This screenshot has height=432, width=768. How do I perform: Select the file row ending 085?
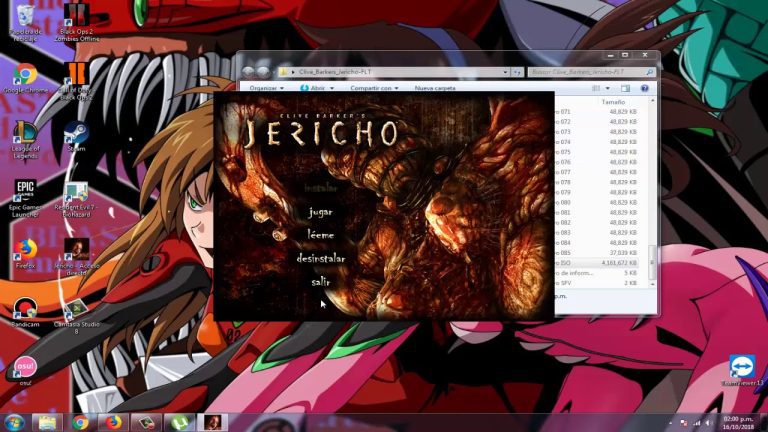596,253
